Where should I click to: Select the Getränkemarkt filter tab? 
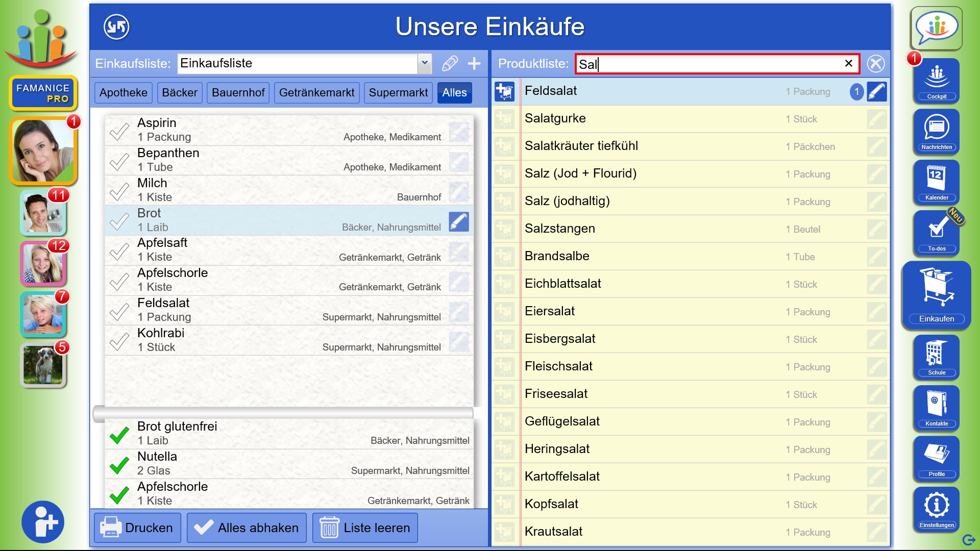[x=316, y=93]
